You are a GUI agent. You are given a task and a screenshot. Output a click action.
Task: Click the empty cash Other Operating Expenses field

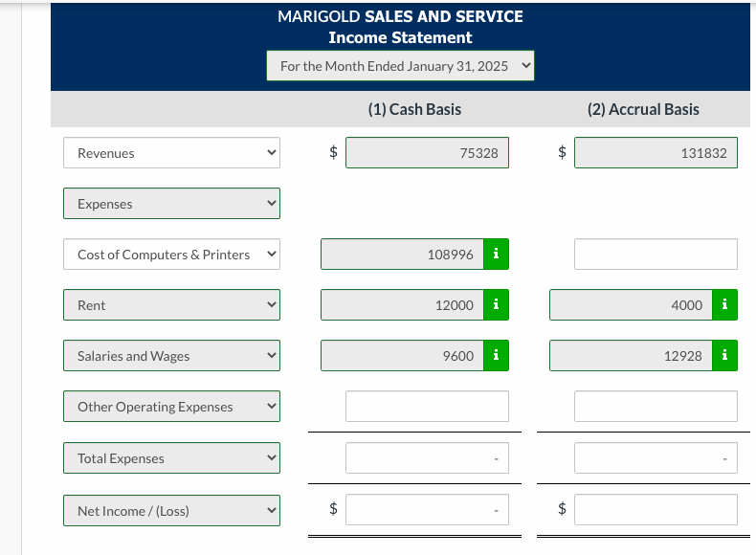(427, 407)
